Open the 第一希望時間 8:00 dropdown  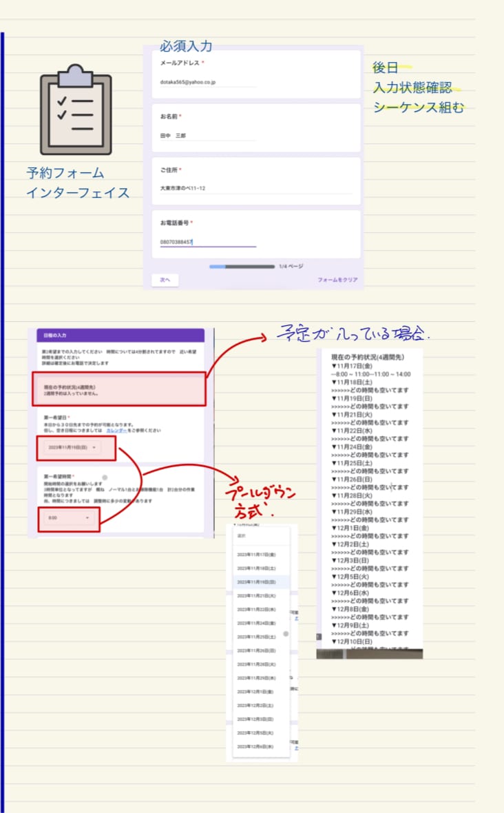[68, 518]
